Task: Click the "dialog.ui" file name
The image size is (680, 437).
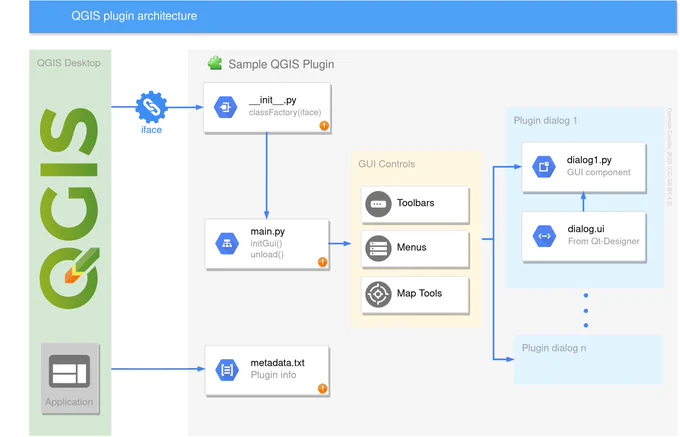Action: 586,229
